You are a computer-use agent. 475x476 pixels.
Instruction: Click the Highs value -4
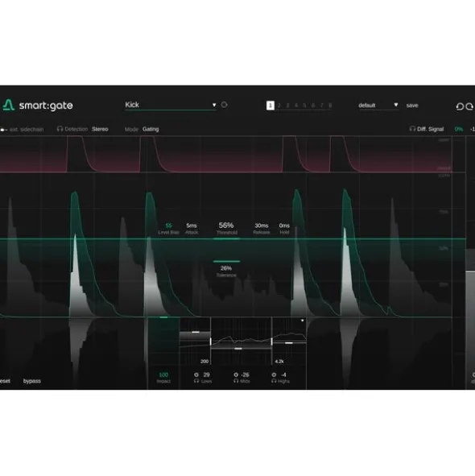click(x=283, y=375)
